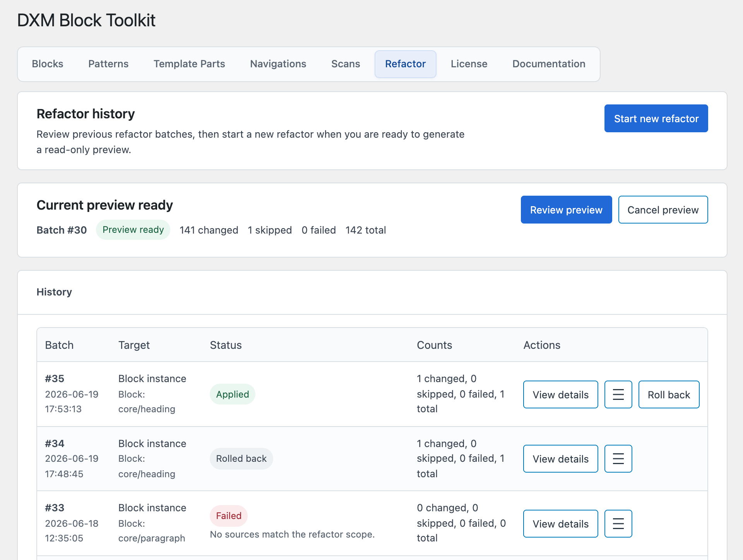Click the Batch column header
This screenshot has width=743, height=560.
coord(59,345)
